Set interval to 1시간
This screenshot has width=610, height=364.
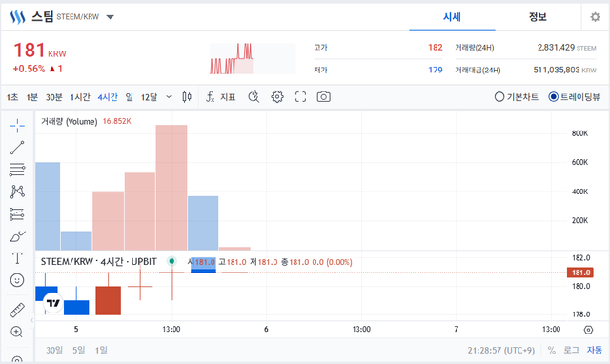click(x=80, y=97)
